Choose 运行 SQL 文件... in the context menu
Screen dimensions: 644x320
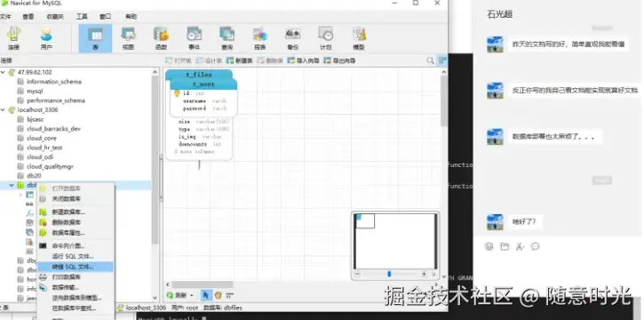[76, 256]
